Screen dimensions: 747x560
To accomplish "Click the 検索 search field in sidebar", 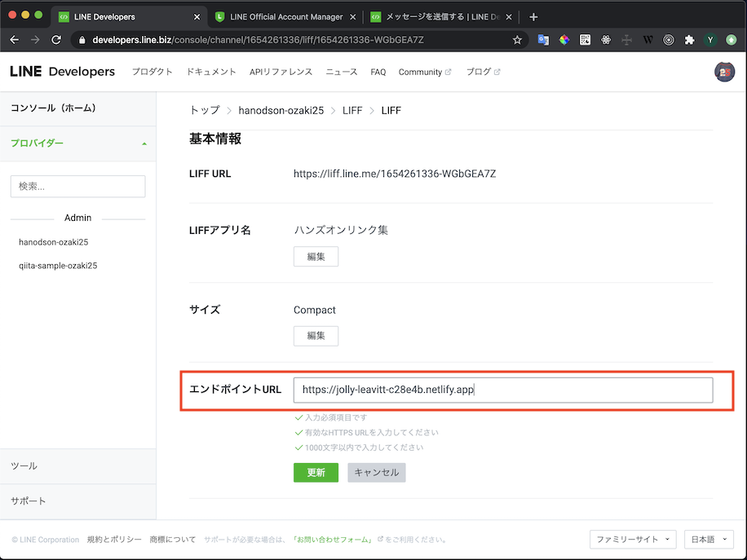I will (78, 186).
